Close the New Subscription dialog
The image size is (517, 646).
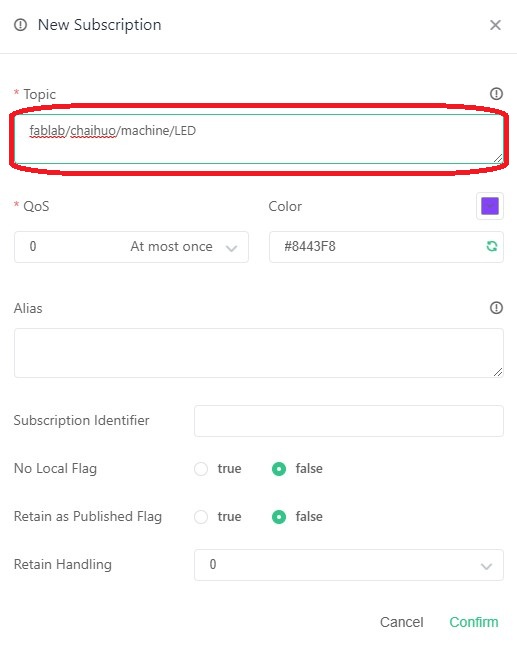click(495, 25)
